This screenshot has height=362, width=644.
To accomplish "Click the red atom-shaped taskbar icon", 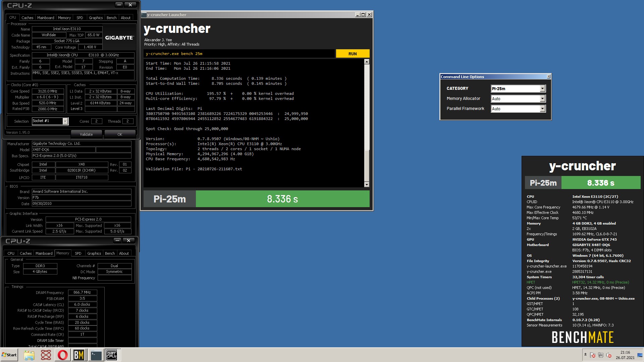I will tap(46, 355).
